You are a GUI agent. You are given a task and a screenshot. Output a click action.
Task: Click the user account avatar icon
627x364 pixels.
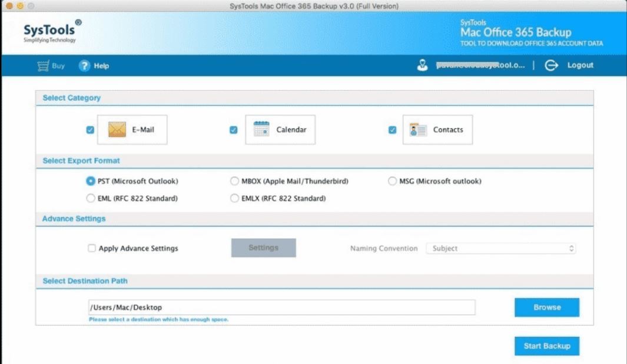pyautogui.click(x=422, y=65)
